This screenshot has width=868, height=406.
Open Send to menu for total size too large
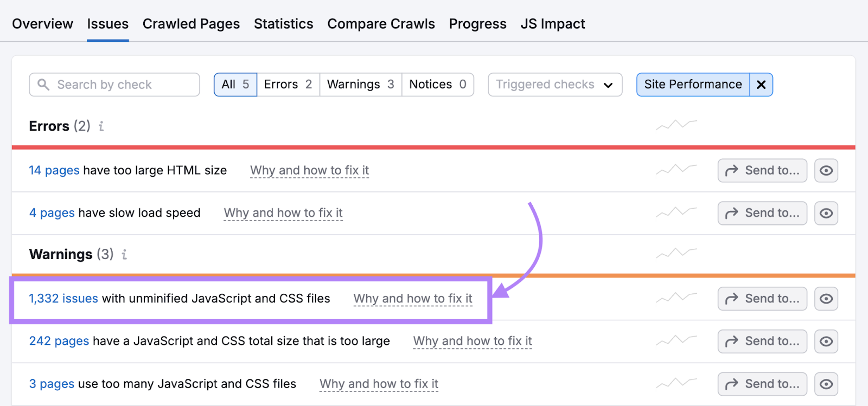(x=762, y=341)
